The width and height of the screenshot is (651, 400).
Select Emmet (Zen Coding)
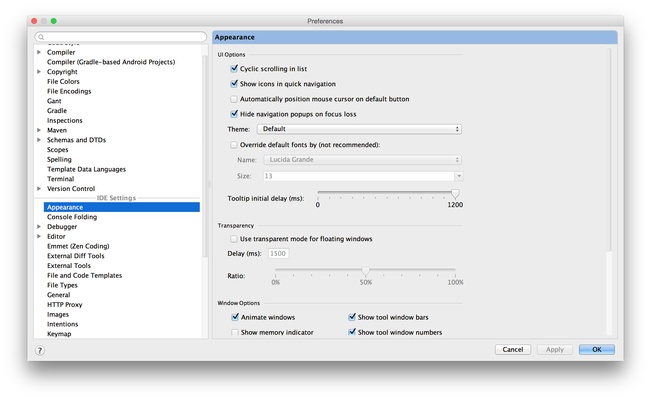[x=78, y=246]
